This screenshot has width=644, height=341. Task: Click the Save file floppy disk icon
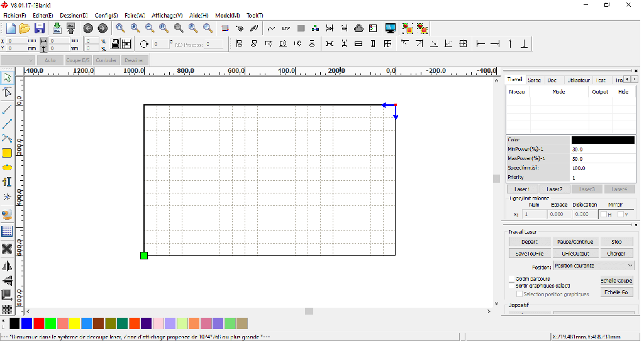tap(39, 28)
